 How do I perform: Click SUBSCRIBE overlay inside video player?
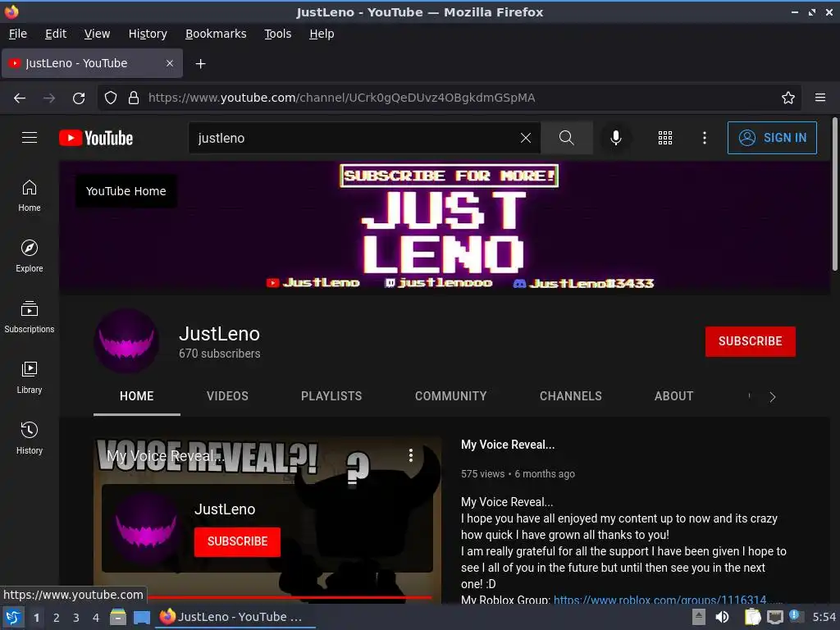(x=237, y=541)
